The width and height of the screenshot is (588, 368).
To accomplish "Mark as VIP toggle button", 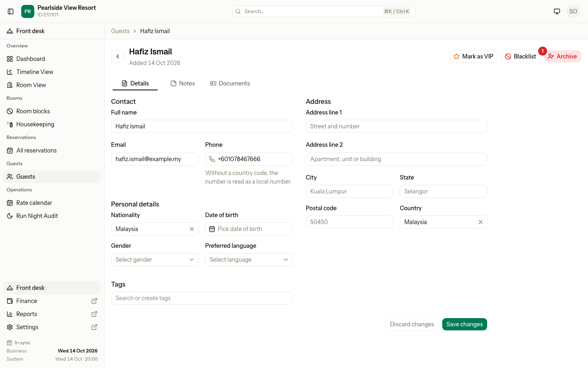I will pyautogui.click(x=473, y=56).
